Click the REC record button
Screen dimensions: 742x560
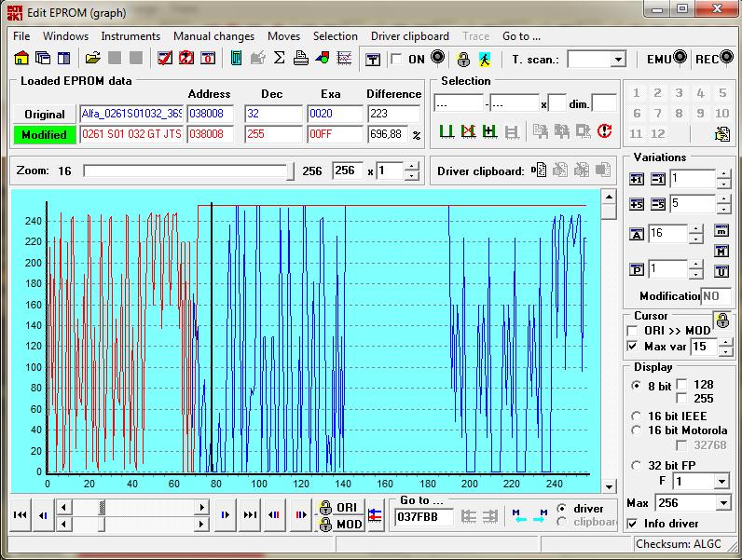pyautogui.click(x=715, y=59)
